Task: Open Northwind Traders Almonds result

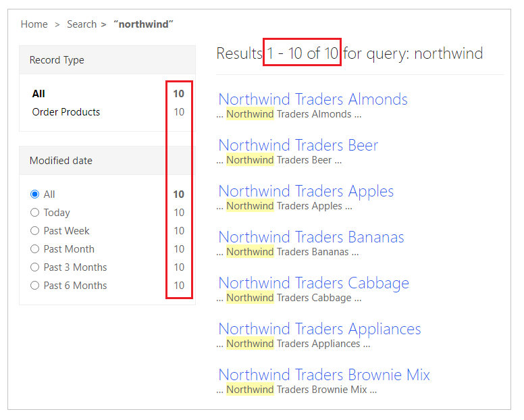Action: [313, 99]
